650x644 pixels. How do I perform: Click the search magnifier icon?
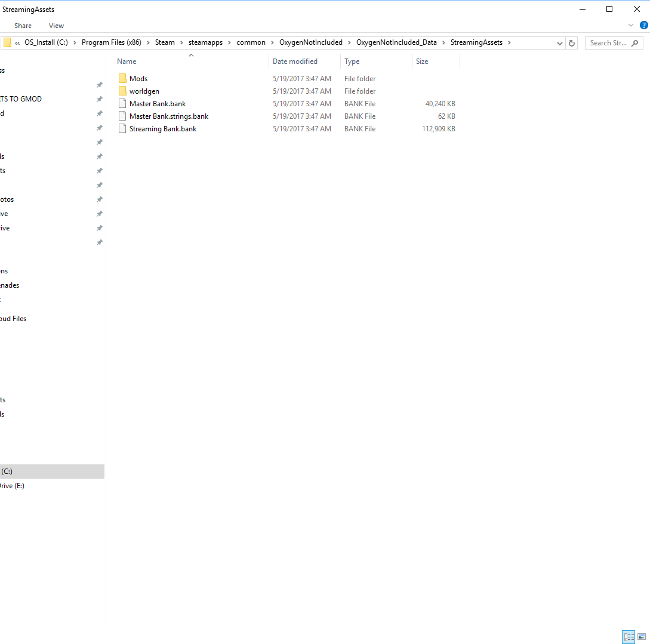point(634,43)
